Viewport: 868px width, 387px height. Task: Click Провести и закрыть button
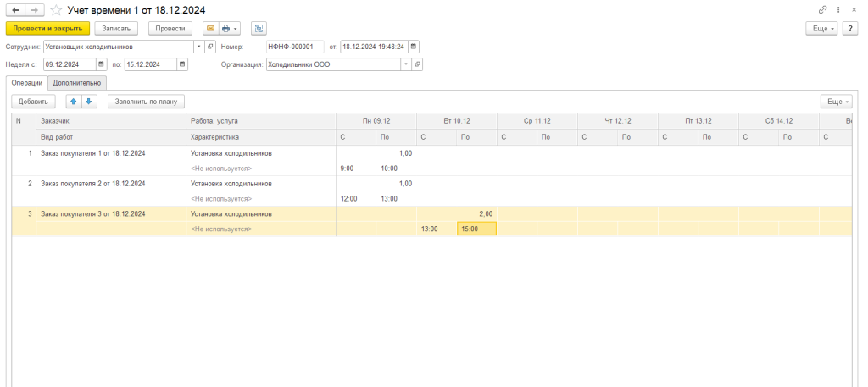47,29
